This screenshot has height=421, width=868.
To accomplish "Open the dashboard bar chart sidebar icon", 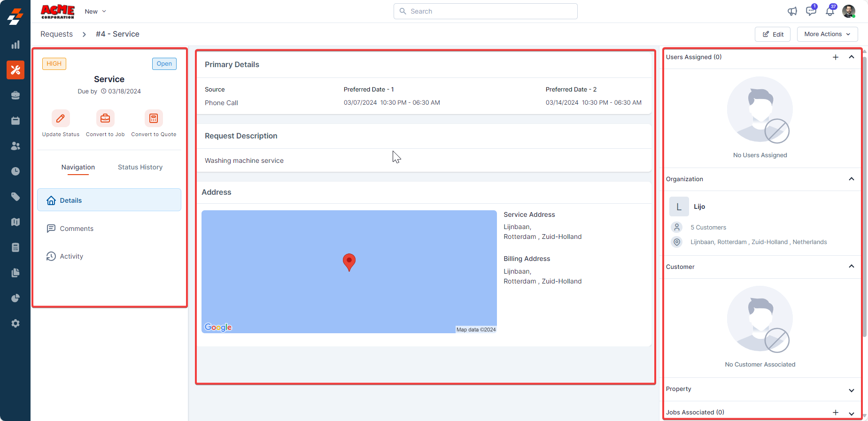I will 15,45.
